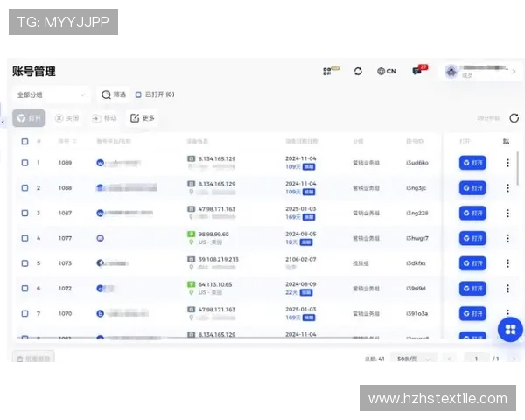Open three-dot menu for row 1072

coord(507,289)
